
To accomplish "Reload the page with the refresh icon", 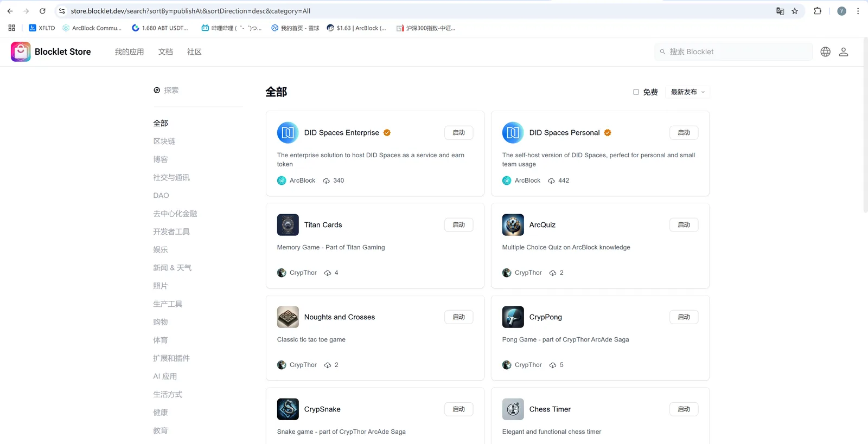I will tap(42, 11).
